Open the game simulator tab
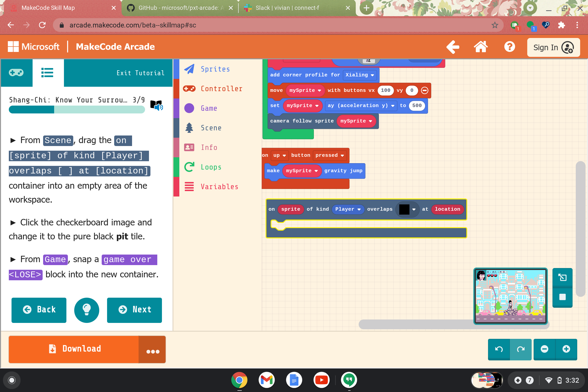 (x=16, y=73)
